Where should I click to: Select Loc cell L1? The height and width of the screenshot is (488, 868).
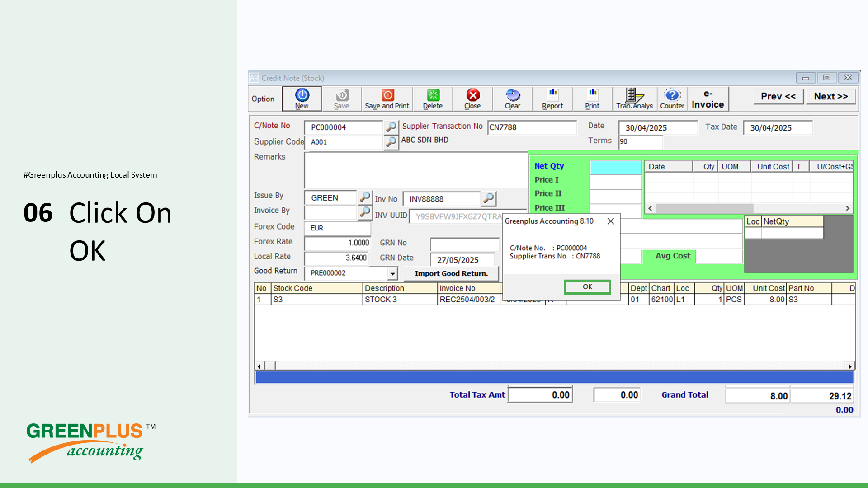pyautogui.click(x=684, y=300)
